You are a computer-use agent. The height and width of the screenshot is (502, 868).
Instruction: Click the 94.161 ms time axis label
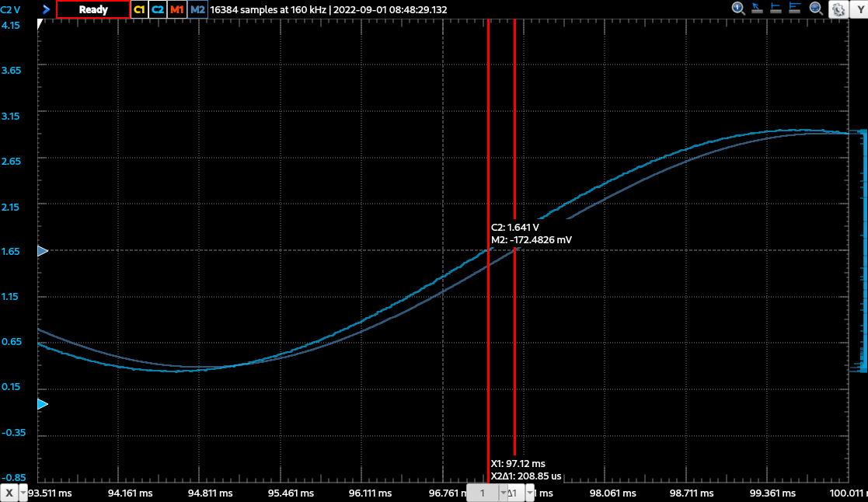coord(130,493)
